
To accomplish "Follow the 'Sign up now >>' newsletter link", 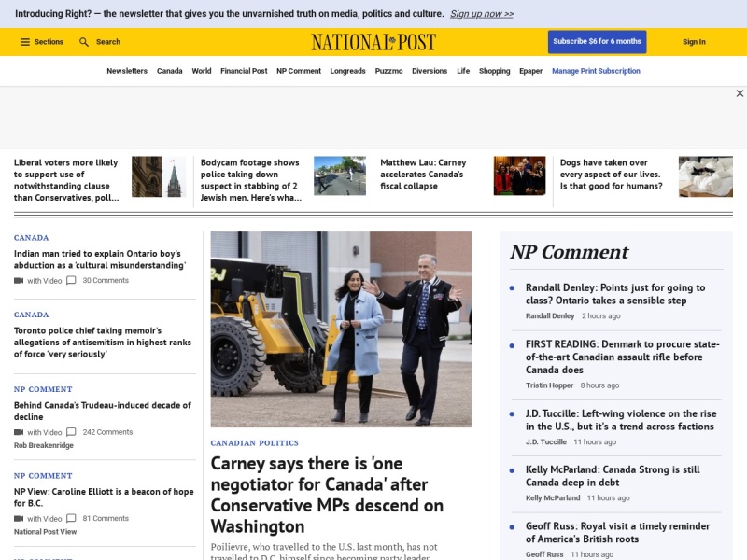I will tap(482, 14).
